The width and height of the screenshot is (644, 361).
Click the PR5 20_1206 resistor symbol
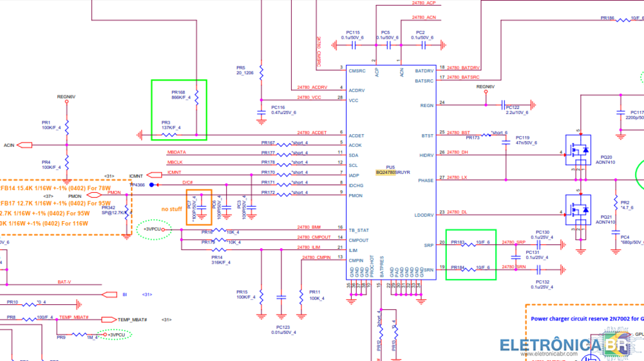coord(261,68)
